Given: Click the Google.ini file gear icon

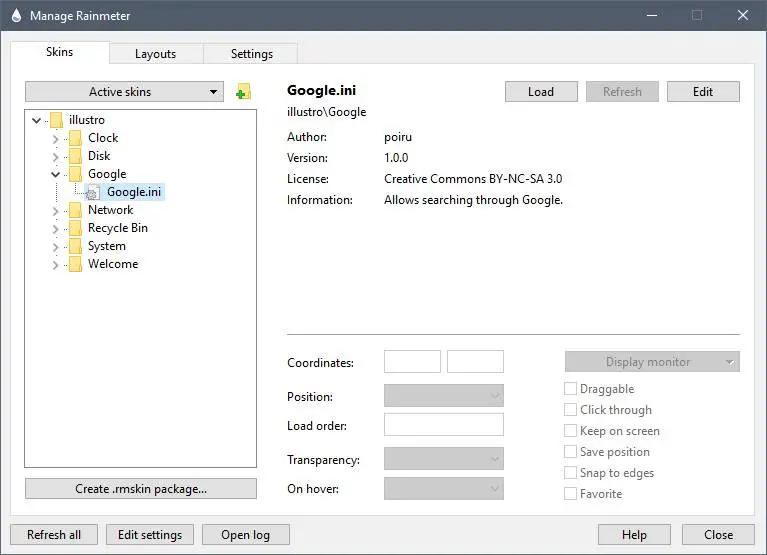Looking at the screenshot, I should click(92, 193).
